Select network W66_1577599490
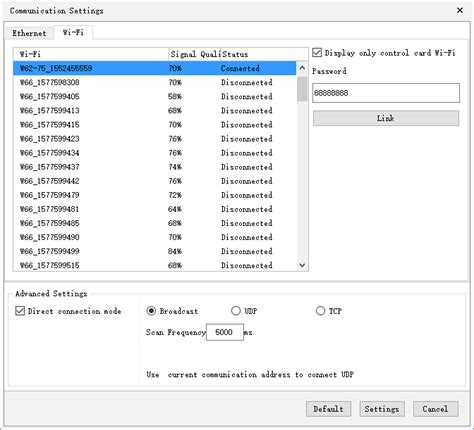474x430 pixels. tap(155, 237)
